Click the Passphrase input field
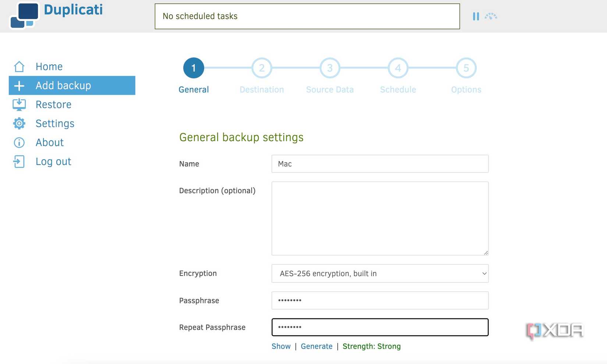Viewport: 607px width, 364px height. point(380,300)
